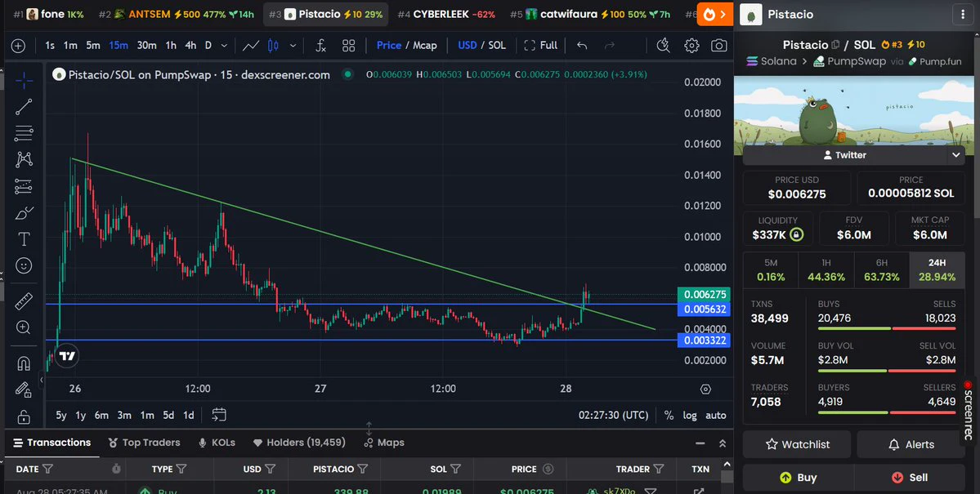Open the Maps tab
The height and width of the screenshot is (494, 980).
(384, 443)
